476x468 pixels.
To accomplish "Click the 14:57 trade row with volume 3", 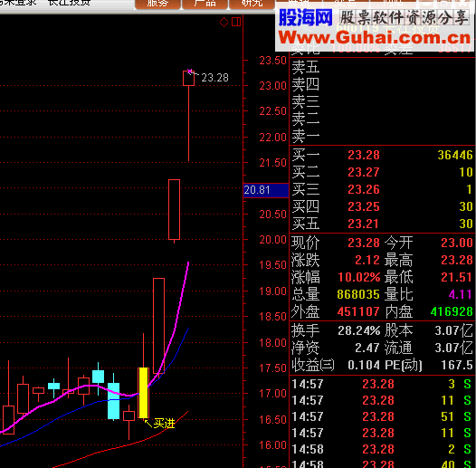I will [x=382, y=384].
